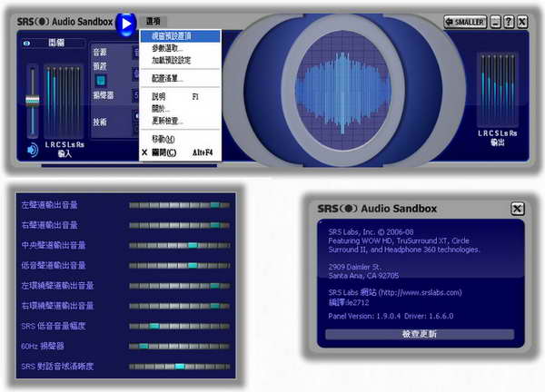The image size is (545, 392).
Task: Click the blue play button in title bar
Action: click(x=126, y=21)
